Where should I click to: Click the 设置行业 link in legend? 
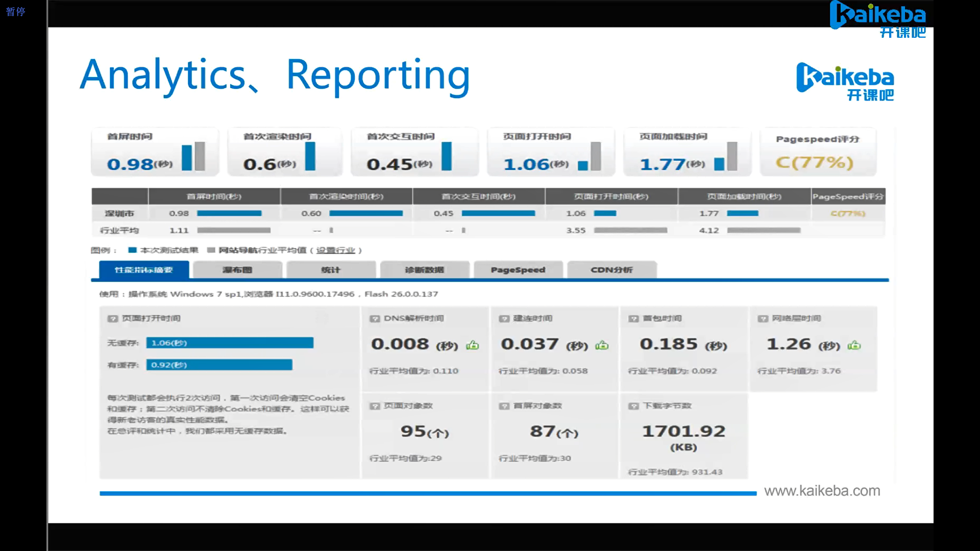pyautogui.click(x=335, y=251)
